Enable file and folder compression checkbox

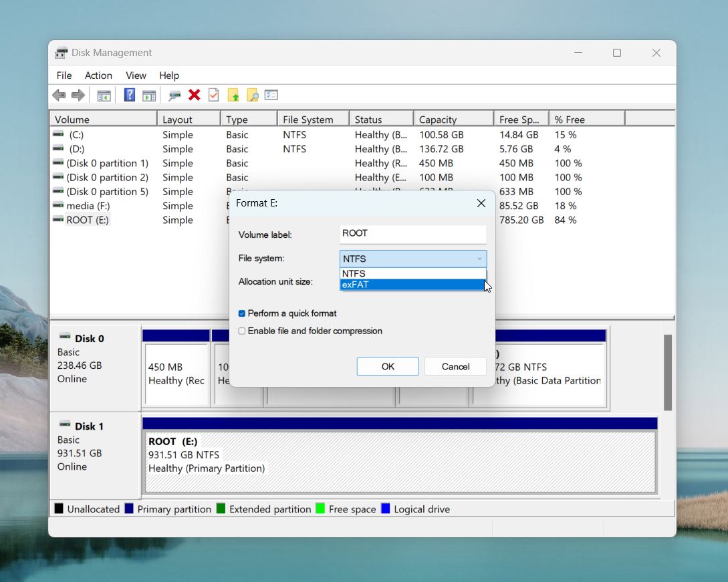point(242,331)
